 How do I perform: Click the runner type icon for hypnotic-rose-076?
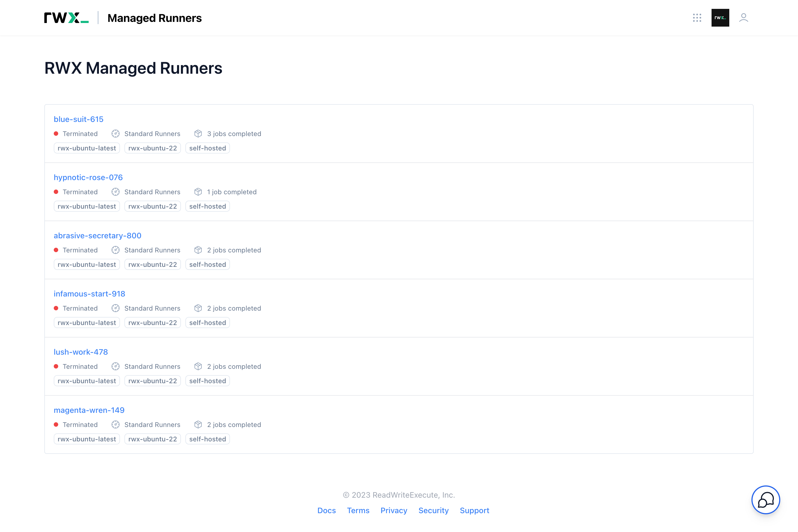[x=115, y=192]
